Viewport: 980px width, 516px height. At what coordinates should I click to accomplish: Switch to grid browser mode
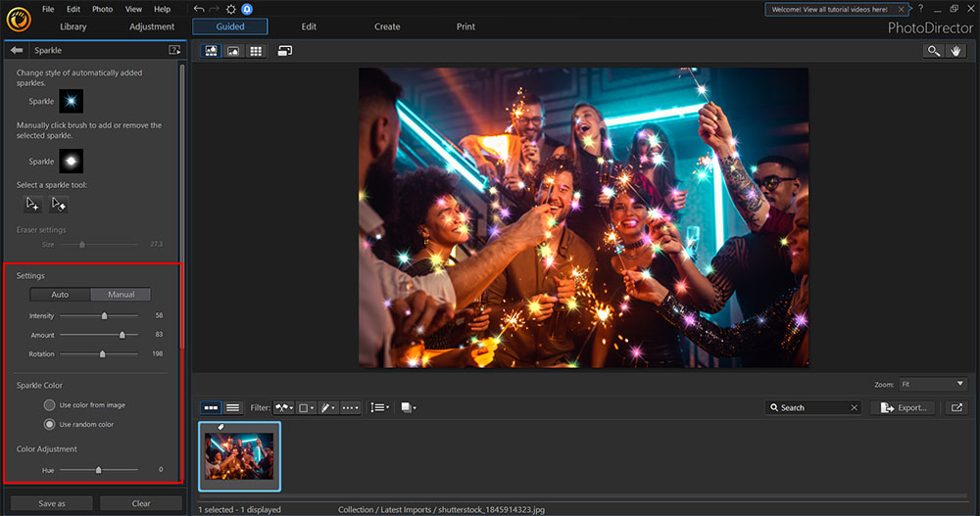tap(256, 51)
